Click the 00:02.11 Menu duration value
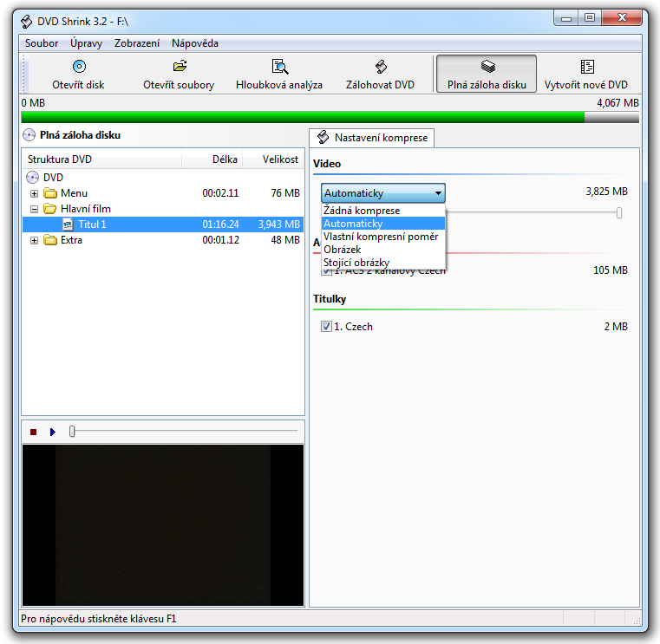 click(x=220, y=193)
